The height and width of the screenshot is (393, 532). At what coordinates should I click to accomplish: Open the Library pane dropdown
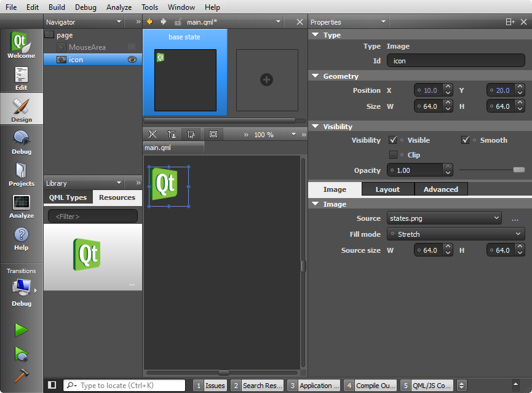[x=119, y=183]
